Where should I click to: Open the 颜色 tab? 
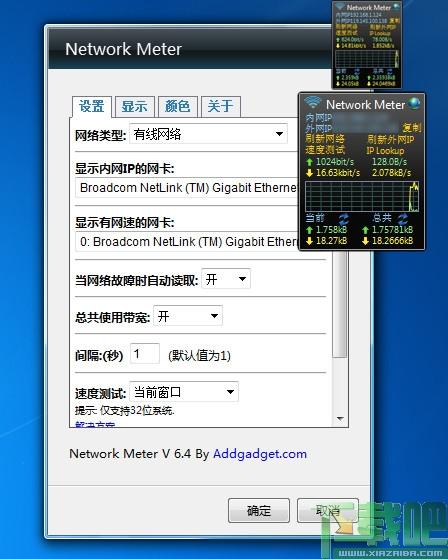177,106
